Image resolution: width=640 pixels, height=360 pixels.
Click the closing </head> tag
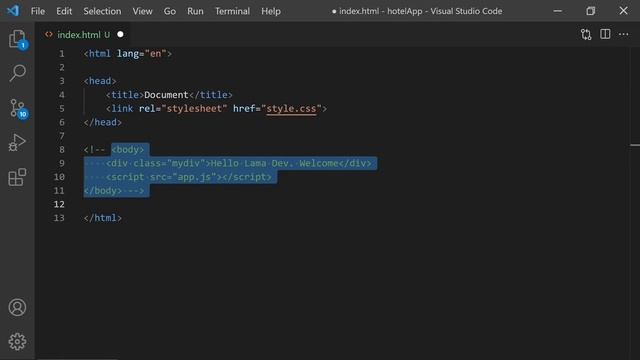[102, 122]
